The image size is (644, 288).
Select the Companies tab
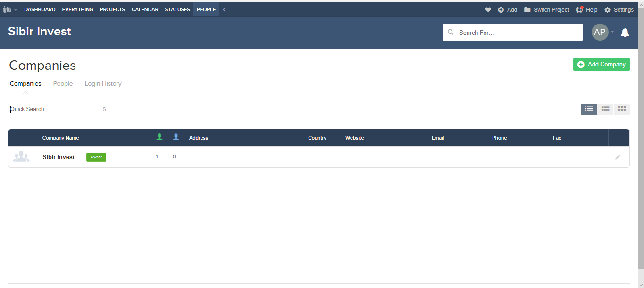click(x=25, y=83)
